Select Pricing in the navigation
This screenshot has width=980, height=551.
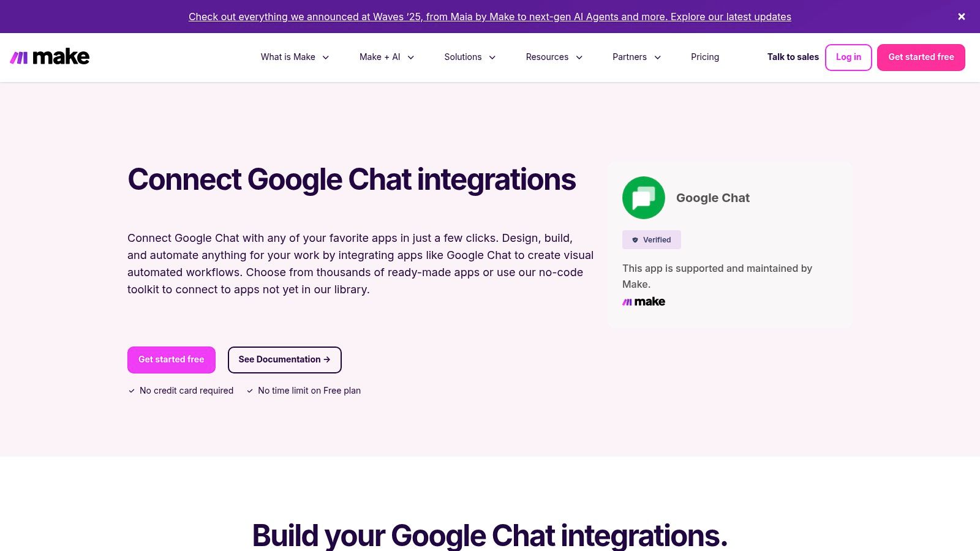click(x=705, y=57)
